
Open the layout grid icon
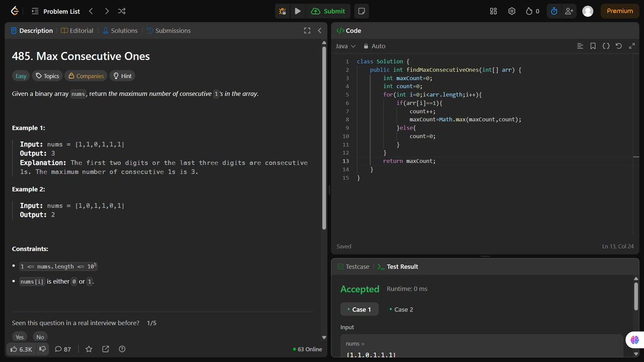[494, 11]
